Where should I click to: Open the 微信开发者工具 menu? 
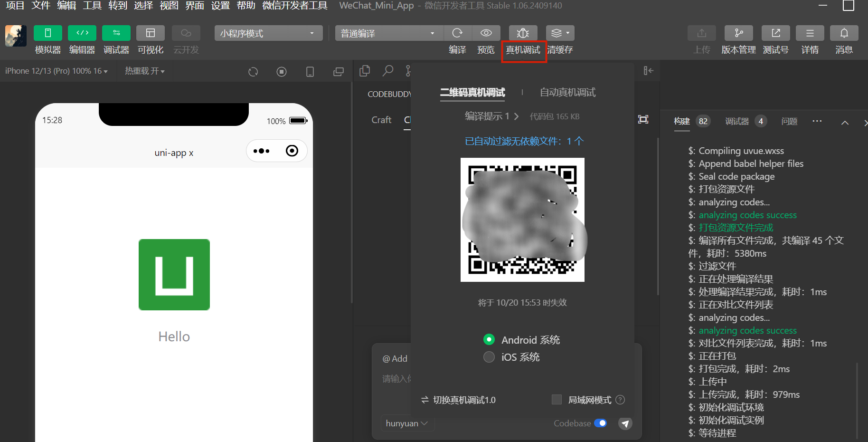click(x=295, y=6)
